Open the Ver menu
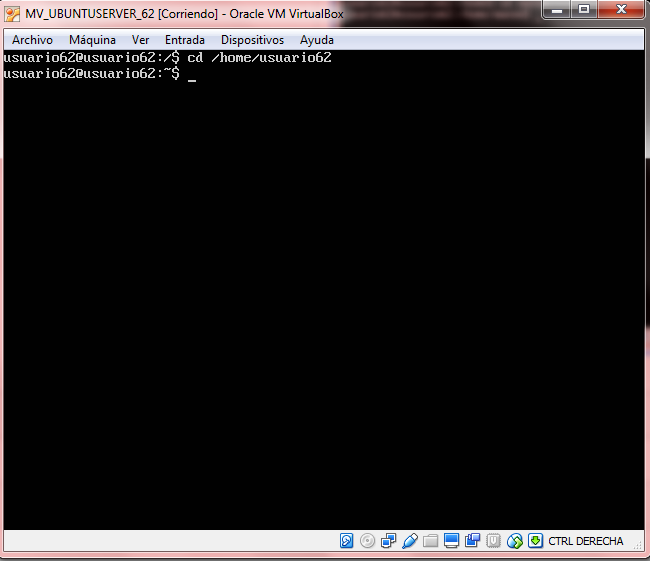Screen dimensions: 650x561 140,40
